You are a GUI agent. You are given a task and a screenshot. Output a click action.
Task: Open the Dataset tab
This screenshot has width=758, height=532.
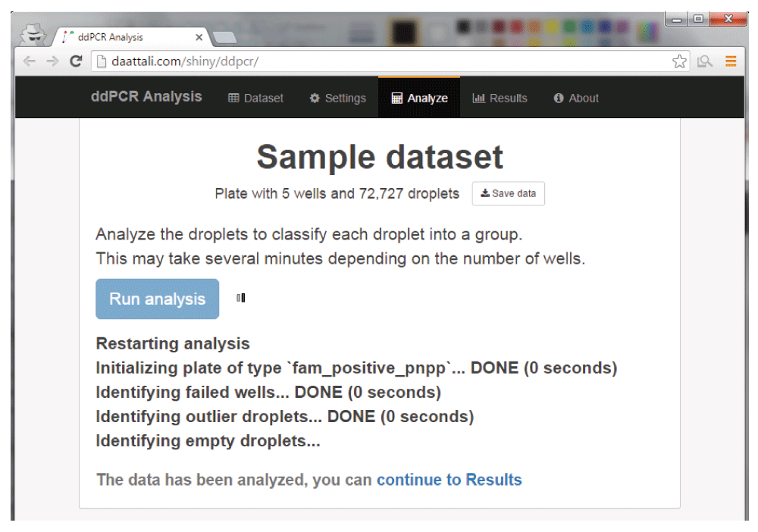[x=255, y=99]
